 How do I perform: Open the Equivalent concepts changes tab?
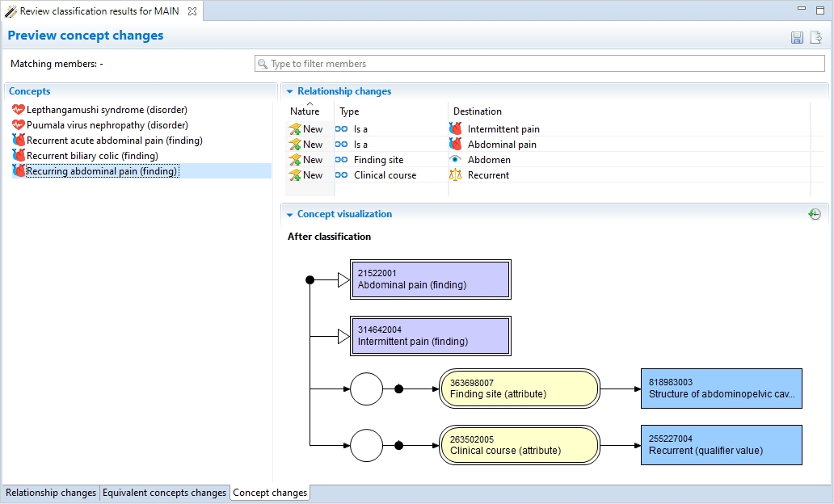[164, 493]
